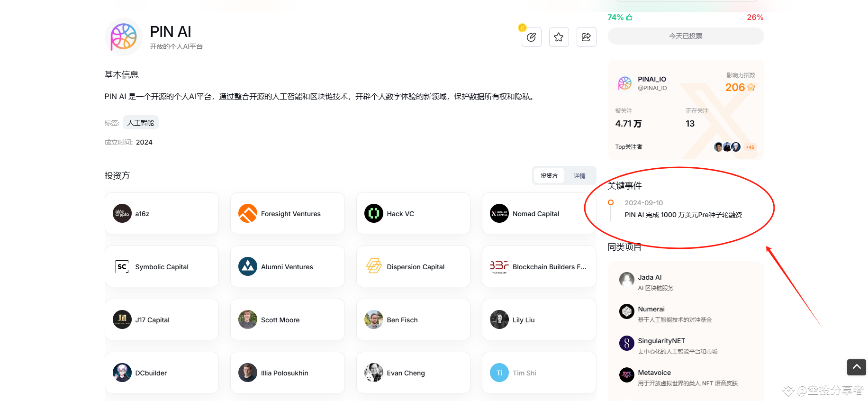
Task: Open the SingularityNET similar project name
Action: [x=661, y=341]
